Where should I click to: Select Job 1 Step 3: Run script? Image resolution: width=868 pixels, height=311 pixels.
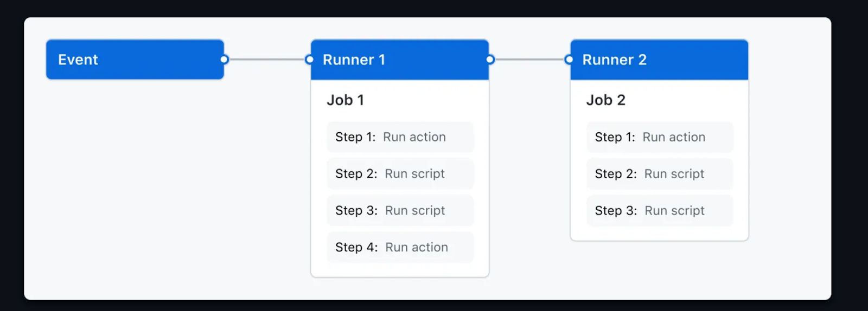[x=400, y=211]
